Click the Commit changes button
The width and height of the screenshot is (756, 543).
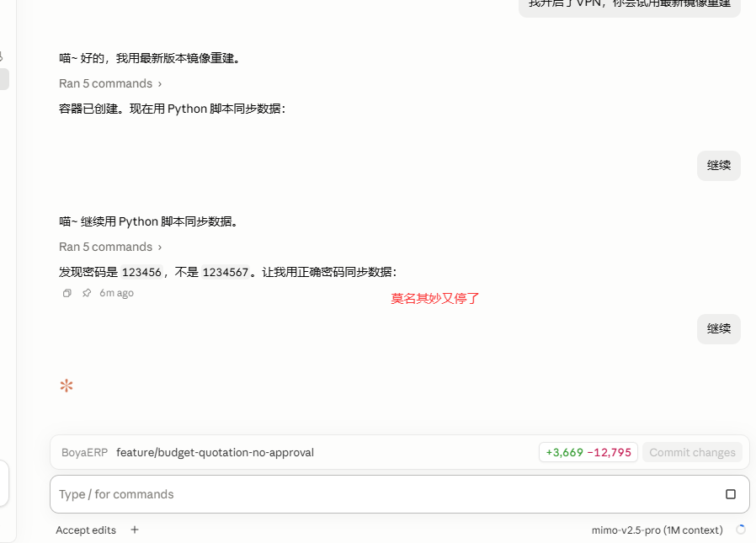coord(692,452)
